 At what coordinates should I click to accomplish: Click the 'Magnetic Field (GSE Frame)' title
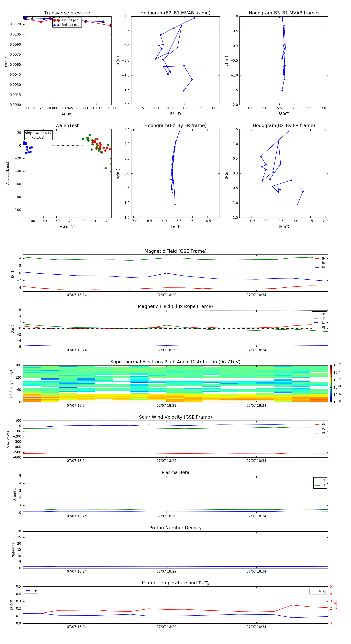click(x=175, y=251)
